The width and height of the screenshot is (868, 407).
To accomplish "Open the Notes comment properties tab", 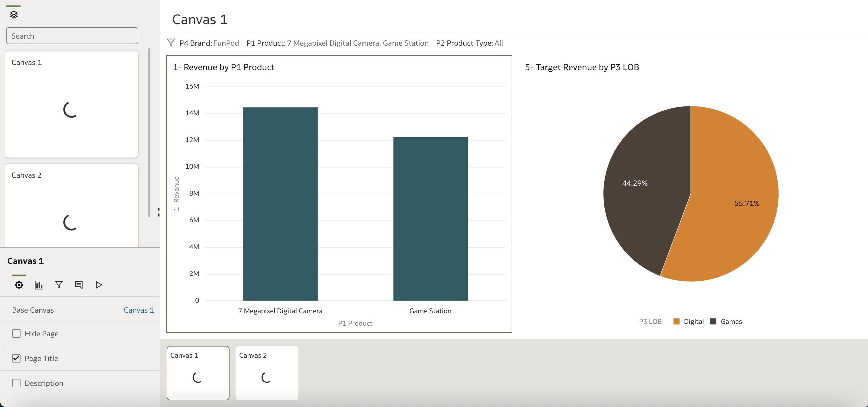I will tap(79, 285).
